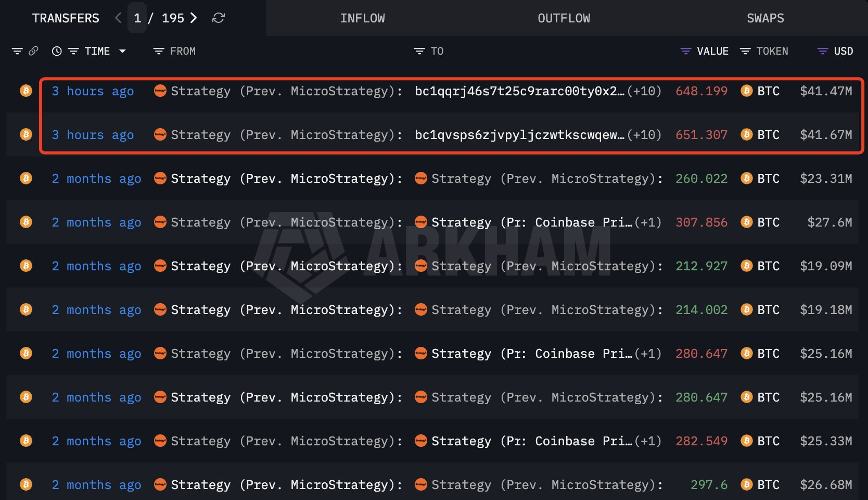Screen dimensions: 868x500
Task: Expand the TIME sort dropdown arrow
Action: tap(123, 51)
